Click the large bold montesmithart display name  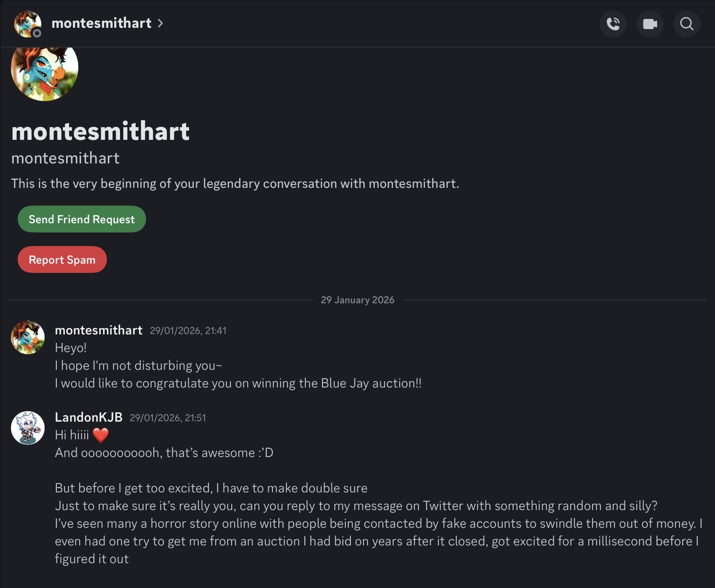coord(100,131)
